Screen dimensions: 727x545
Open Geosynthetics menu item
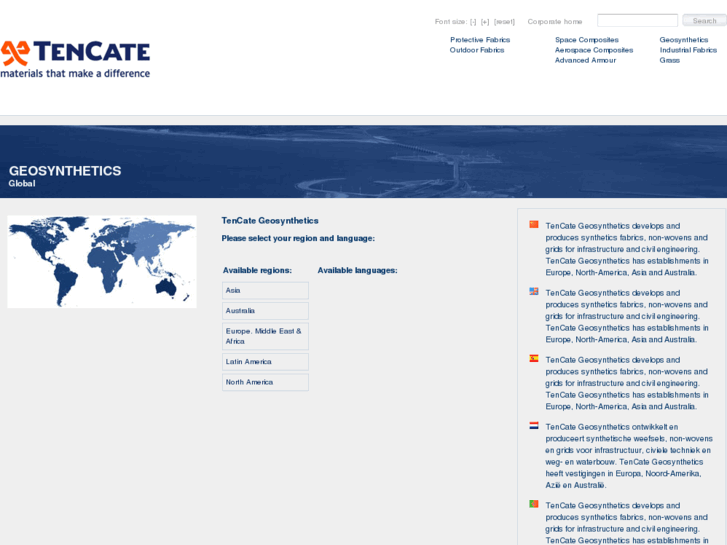[x=684, y=40]
